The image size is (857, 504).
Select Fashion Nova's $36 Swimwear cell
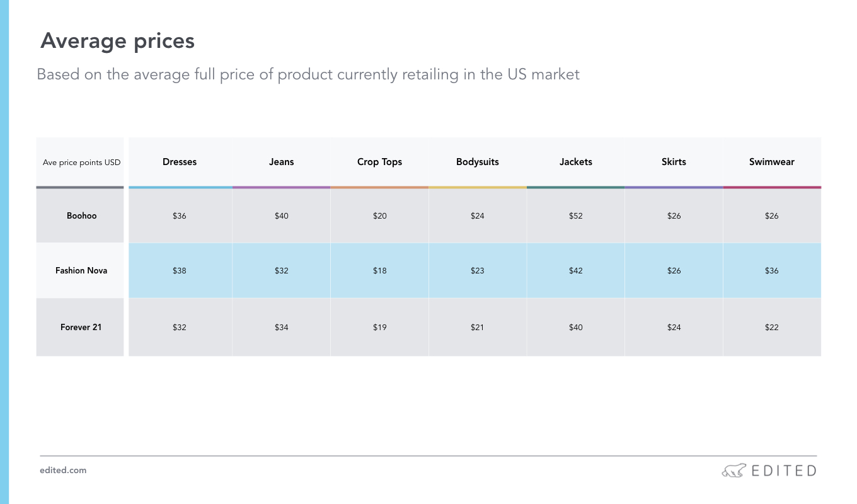(772, 270)
